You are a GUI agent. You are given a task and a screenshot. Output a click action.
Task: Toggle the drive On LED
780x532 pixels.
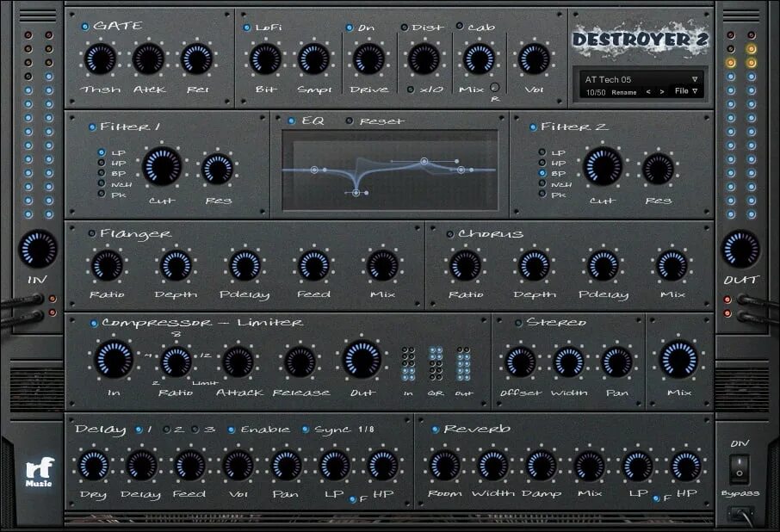(x=350, y=28)
